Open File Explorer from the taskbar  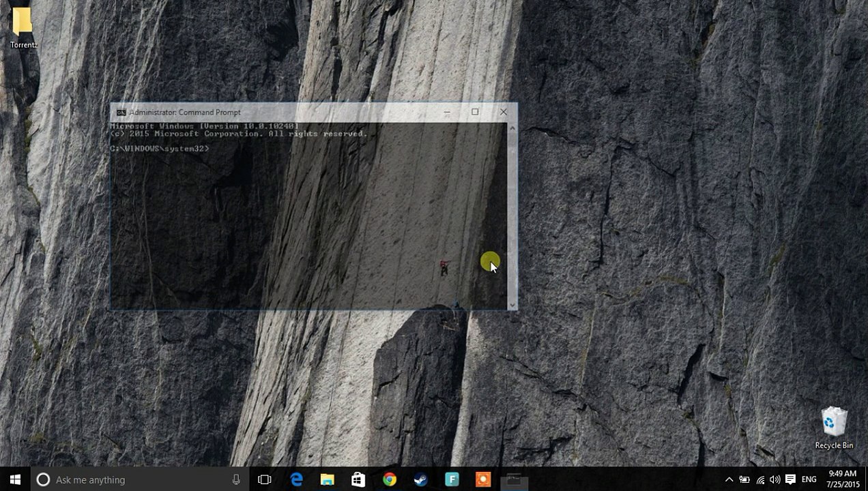tap(328, 479)
